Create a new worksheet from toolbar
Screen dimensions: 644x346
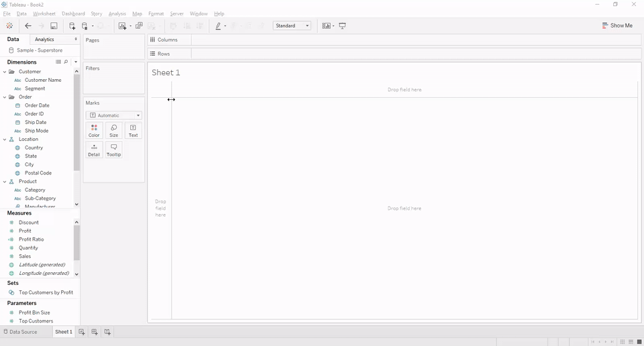[x=122, y=26]
